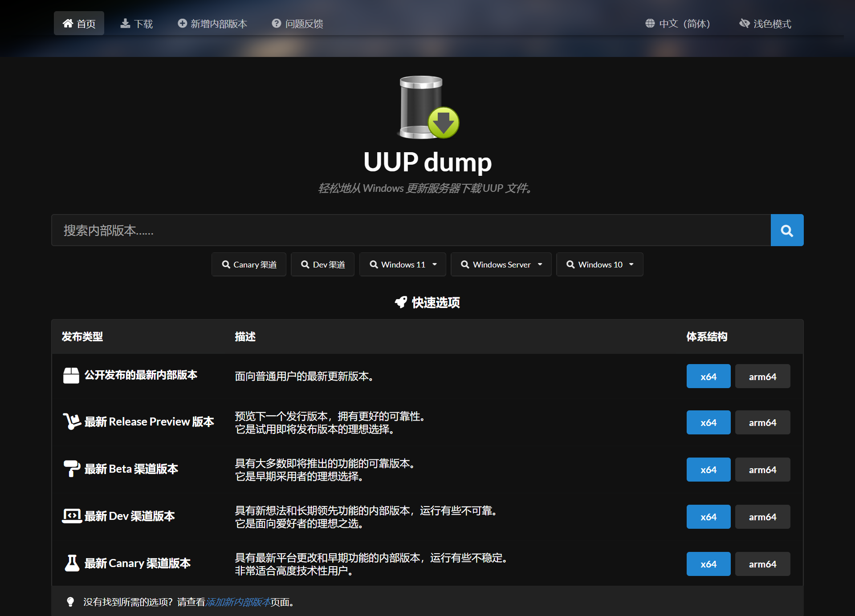
Task: Click the paint roller icon beside Beta 渠道版本
Action: tap(72, 469)
